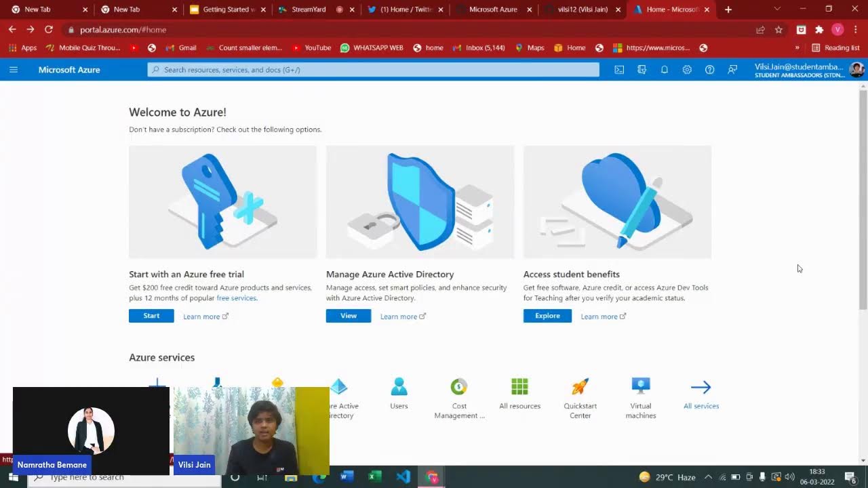Open the Apps bookmarks shortcut
Image resolution: width=868 pixels, height=488 pixels.
click(22, 48)
